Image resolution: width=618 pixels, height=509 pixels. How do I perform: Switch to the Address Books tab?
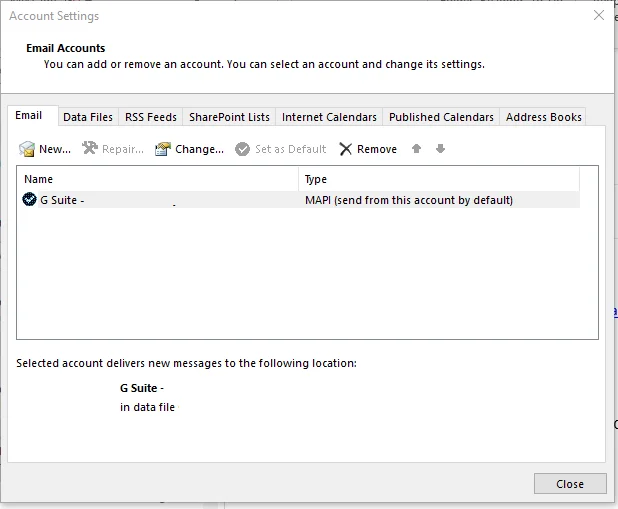[x=544, y=117]
